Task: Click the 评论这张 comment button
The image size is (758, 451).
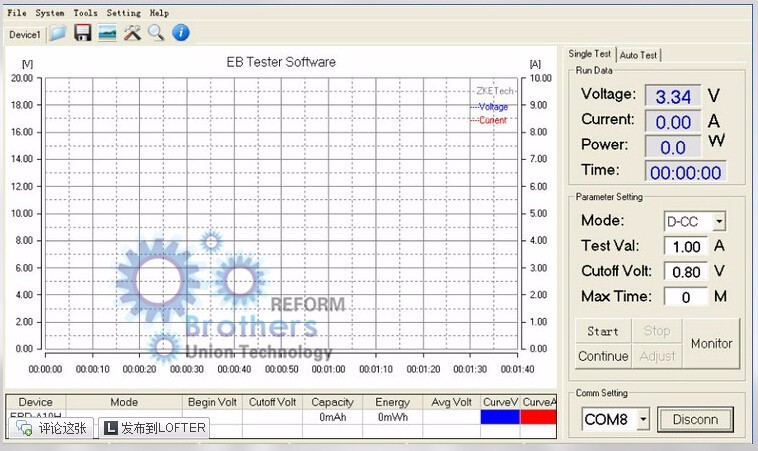Action: click(51, 428)
